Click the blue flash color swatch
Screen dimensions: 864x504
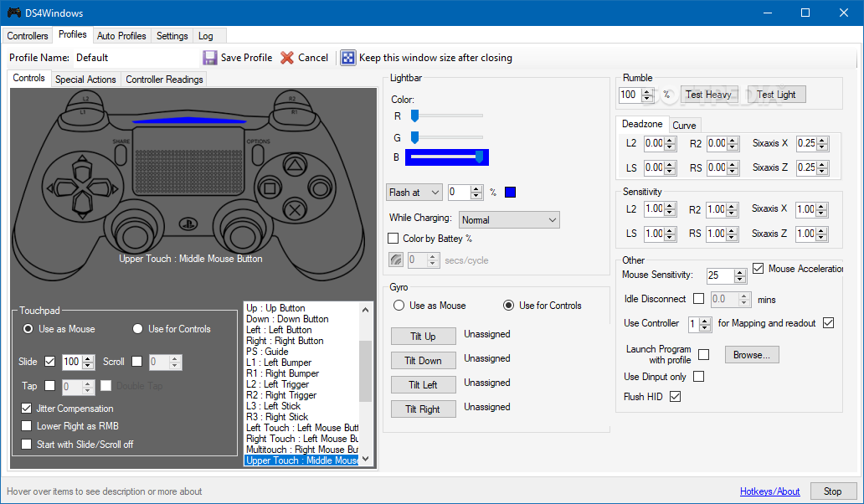click(x=510, y=193)
